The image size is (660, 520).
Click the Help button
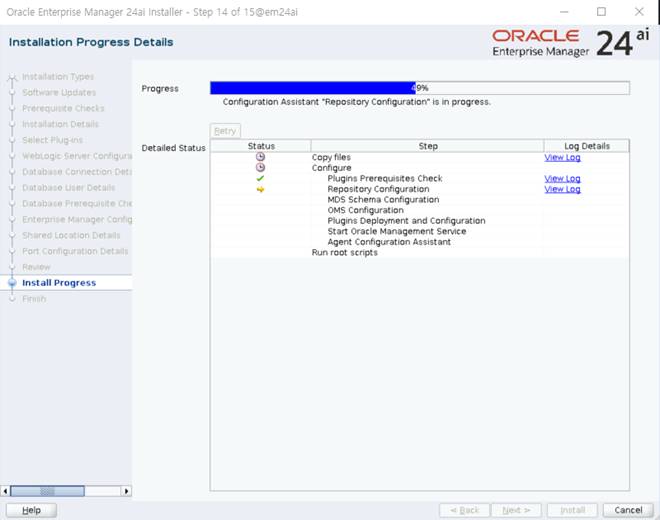tap(32, 510)
